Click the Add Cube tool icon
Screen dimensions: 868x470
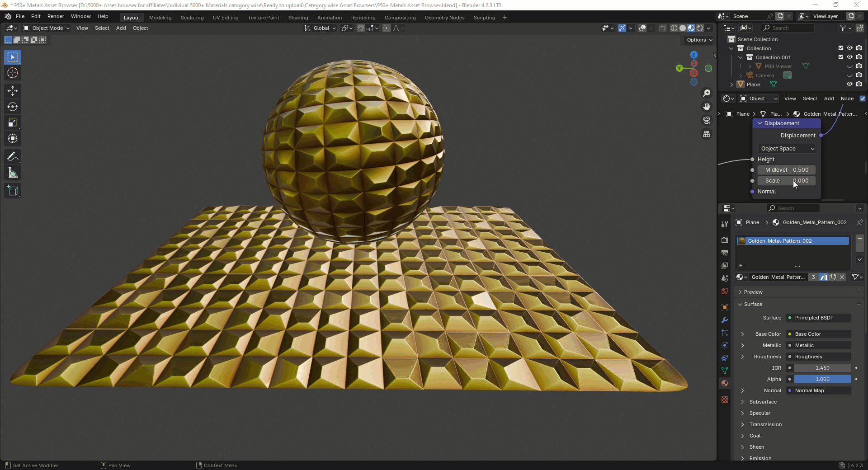coord(13,191)
